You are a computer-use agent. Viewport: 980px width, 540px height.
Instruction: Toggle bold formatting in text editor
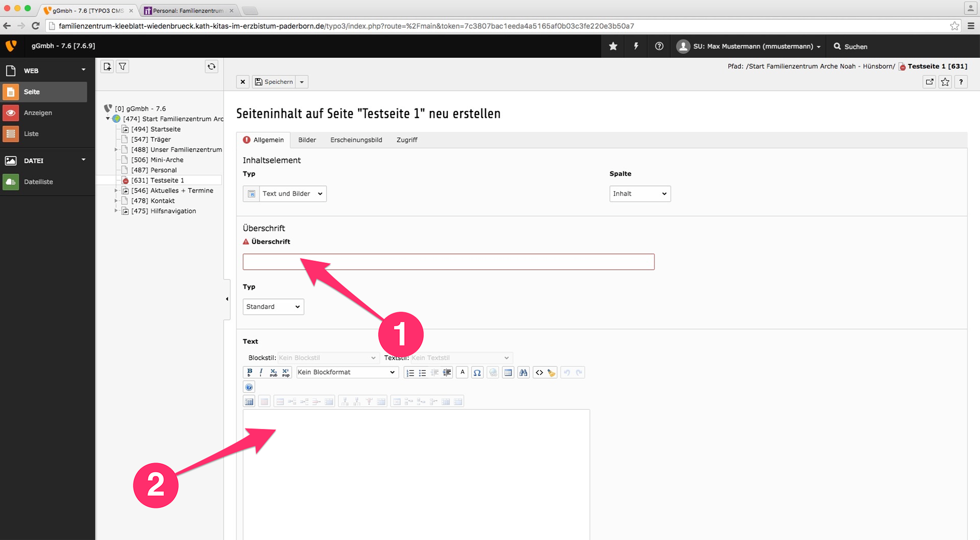pyautogui.click(x=249, y=372)
